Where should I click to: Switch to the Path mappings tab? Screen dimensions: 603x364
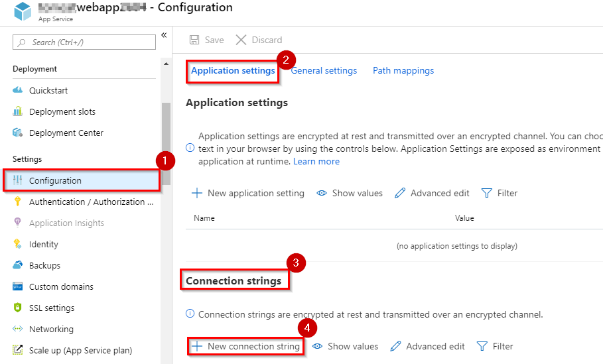coord(403,71)
